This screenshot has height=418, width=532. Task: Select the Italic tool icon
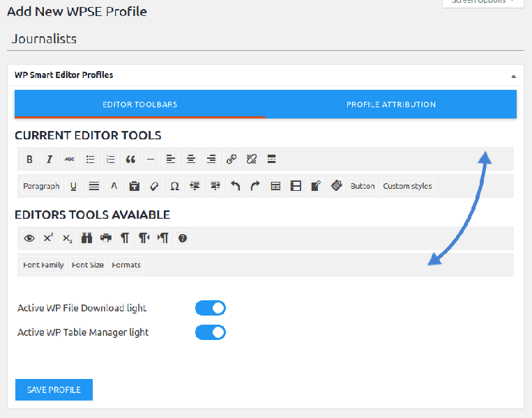pos(50,160)
